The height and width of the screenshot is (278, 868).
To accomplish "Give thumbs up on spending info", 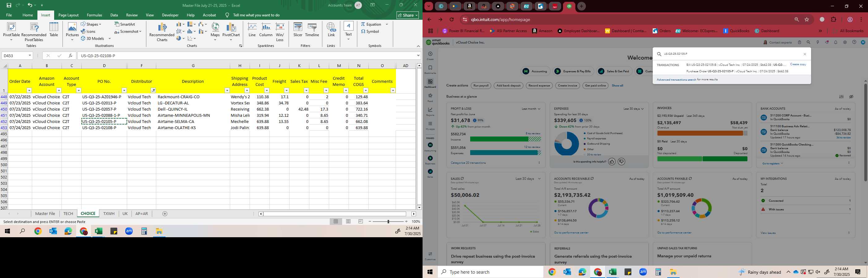I will point(612,162).
